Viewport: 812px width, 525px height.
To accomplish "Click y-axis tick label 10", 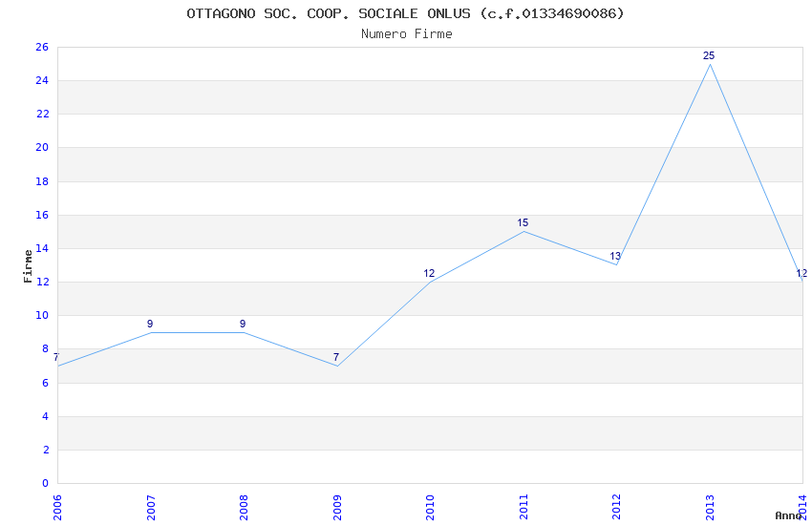I will (42, 316).
